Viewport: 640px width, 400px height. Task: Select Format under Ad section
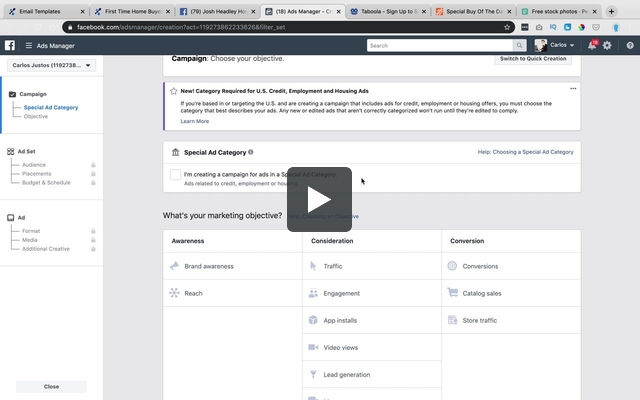31,231
